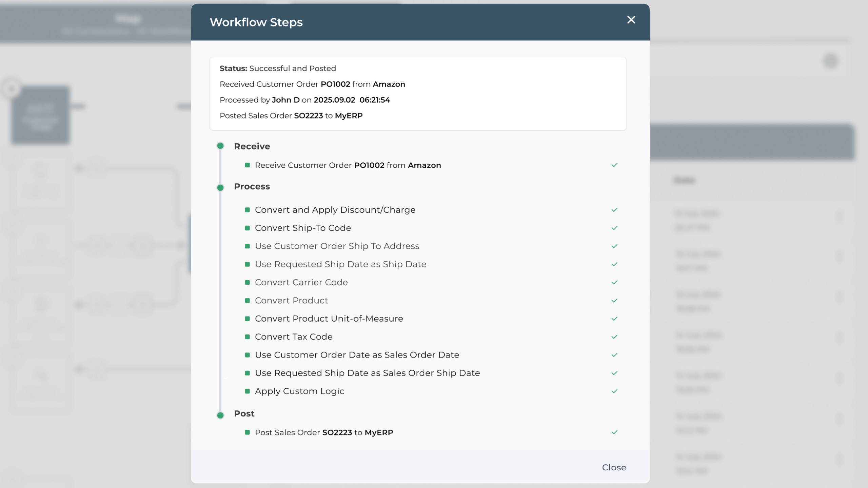The height and width of the screenshot is (488, 868).
Task: Click 'Convert Carrier Code' step text
Action: tap(301, 282)
